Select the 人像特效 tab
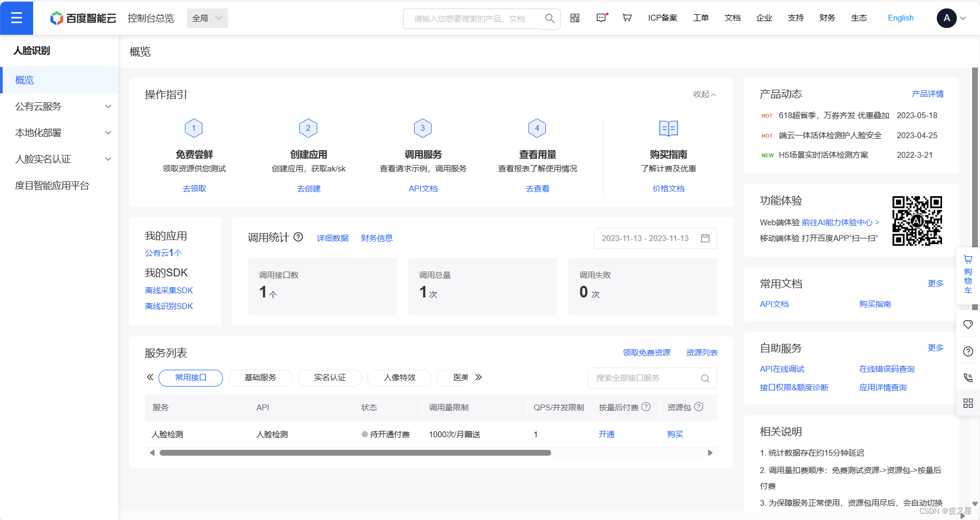The image size is (980, 520). (399, 378)
